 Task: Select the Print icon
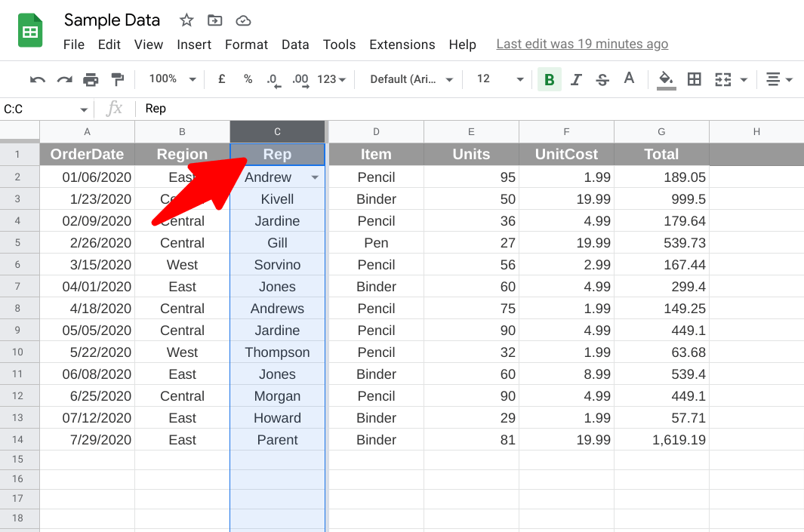click(x=90, y=78)
